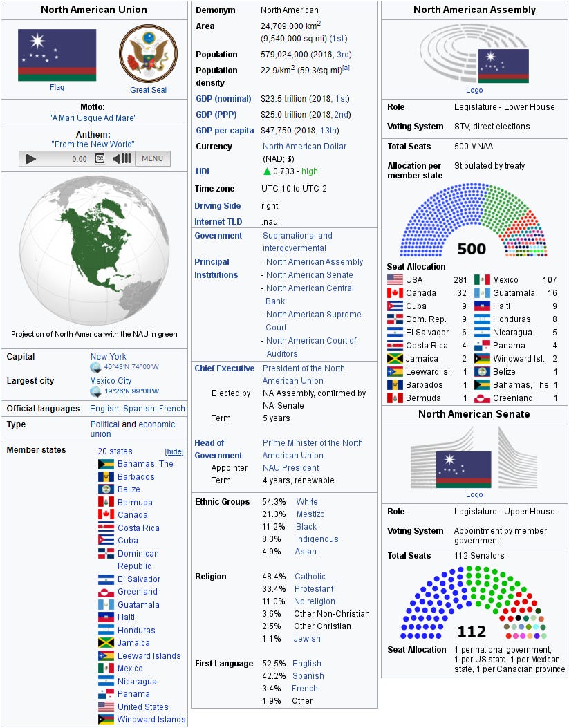This screenshot has height=728, width=569.
Task: Open the anthem player MENU button
Action: 153,158
